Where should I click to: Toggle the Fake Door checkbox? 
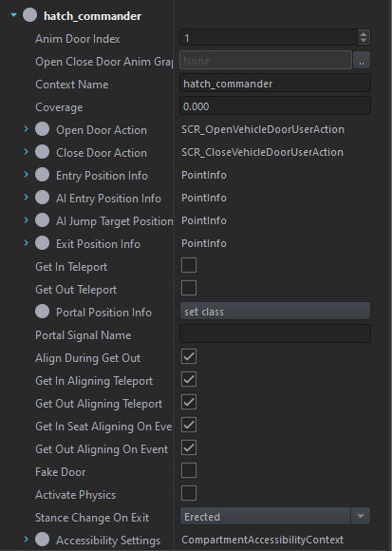click(x=189, y=470)
